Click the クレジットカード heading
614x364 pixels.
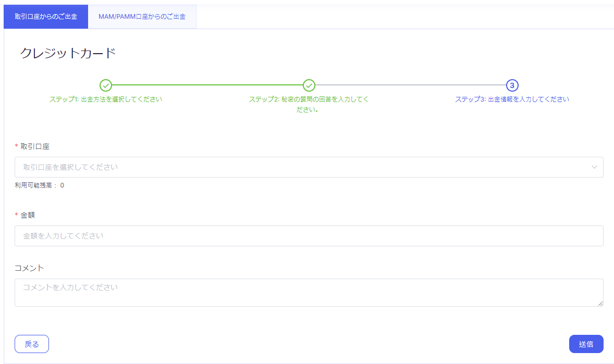coord(67,53)
